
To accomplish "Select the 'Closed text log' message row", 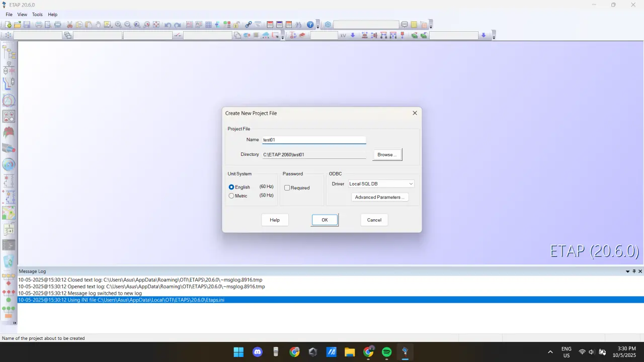I will [331, 280].
